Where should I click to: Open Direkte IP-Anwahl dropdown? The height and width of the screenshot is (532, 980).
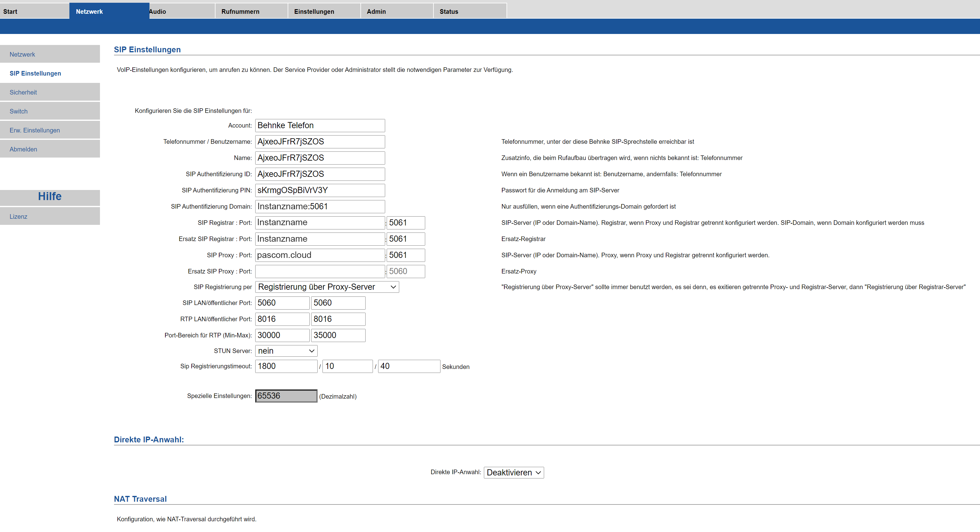[x=514, y=472]
